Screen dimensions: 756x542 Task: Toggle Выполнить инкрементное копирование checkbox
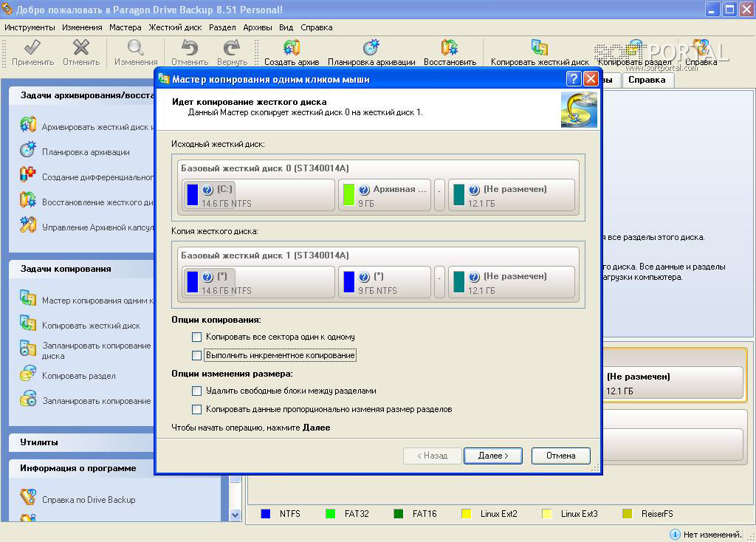pos(196,355)
